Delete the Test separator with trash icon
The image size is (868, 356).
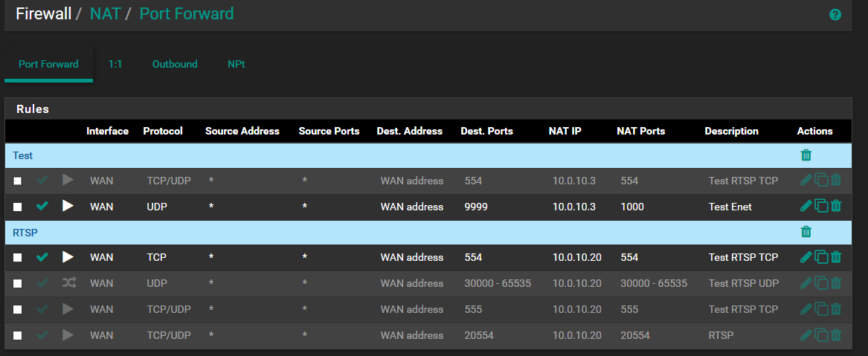[x=806, y=155]
